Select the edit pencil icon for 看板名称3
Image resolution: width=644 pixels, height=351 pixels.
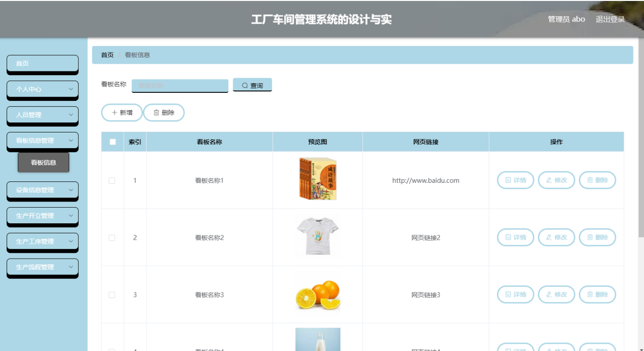[548, 294]
